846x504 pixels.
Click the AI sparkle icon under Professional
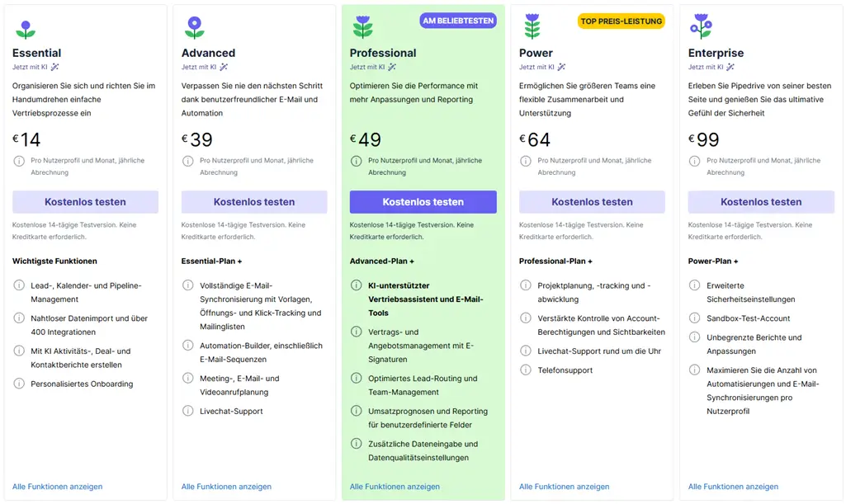coord(393,67)
